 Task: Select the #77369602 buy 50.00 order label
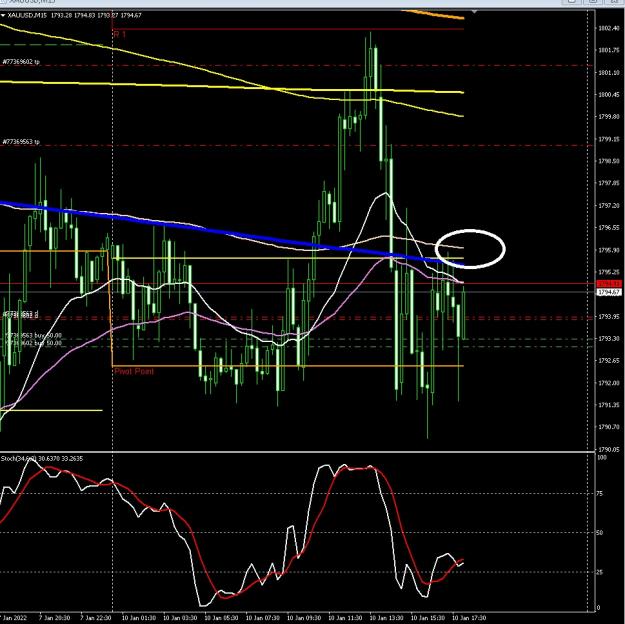click(33, 343)
